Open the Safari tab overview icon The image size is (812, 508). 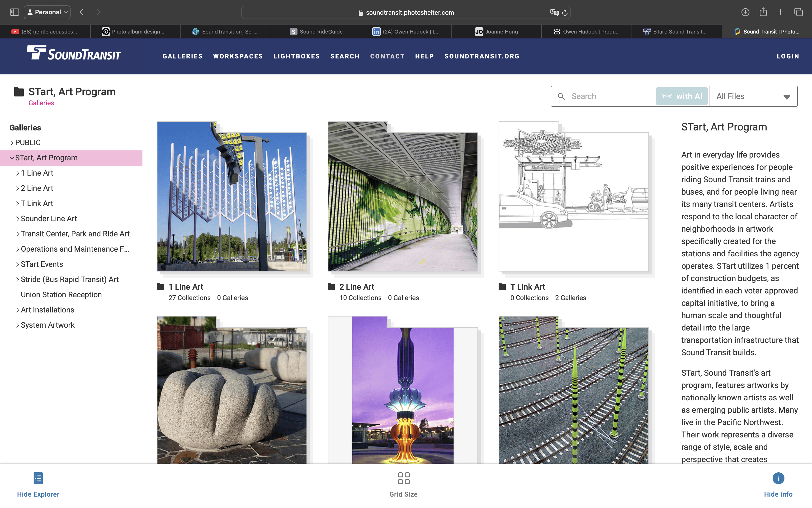click(x=798, y=12)
